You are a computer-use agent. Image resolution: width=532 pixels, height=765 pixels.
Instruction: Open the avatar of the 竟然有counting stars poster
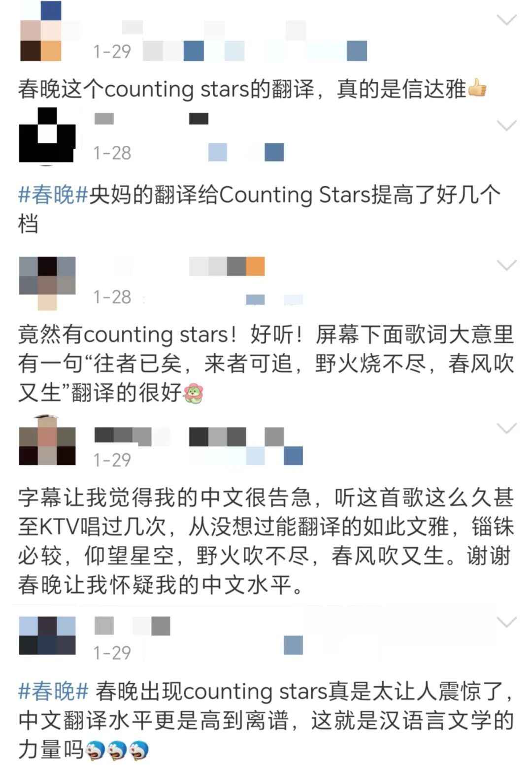click(47, 283)
